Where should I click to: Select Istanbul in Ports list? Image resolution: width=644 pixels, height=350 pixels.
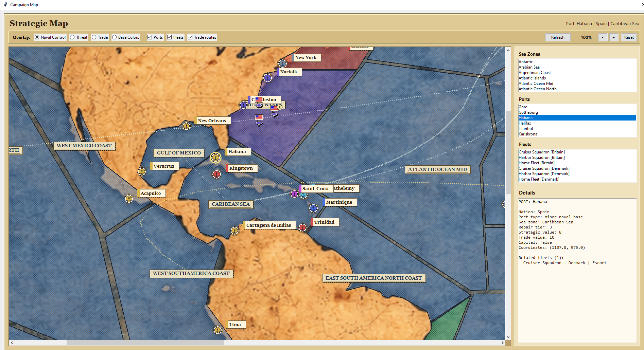[577, 129]
